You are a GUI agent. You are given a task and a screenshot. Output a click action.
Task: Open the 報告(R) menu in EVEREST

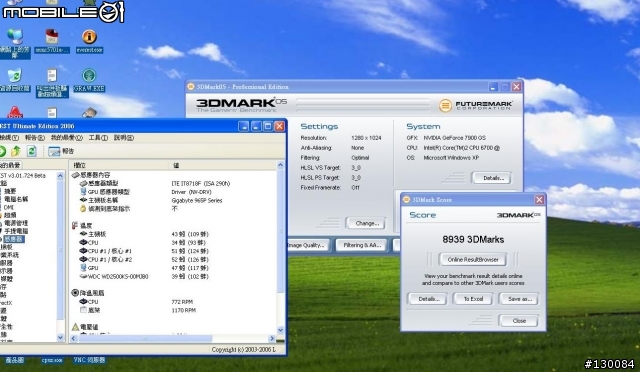coord(35,138)
